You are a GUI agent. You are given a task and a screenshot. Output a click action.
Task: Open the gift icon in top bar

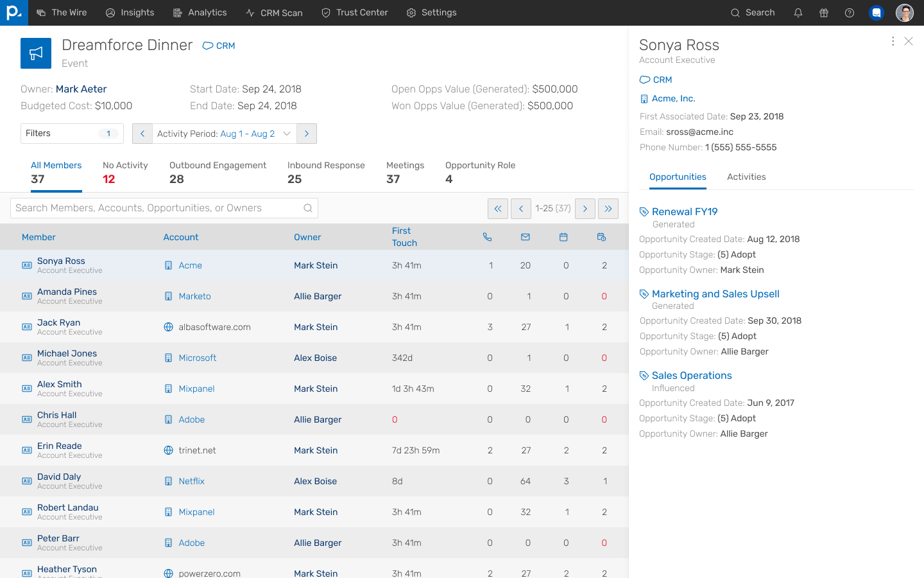(824, 13)
